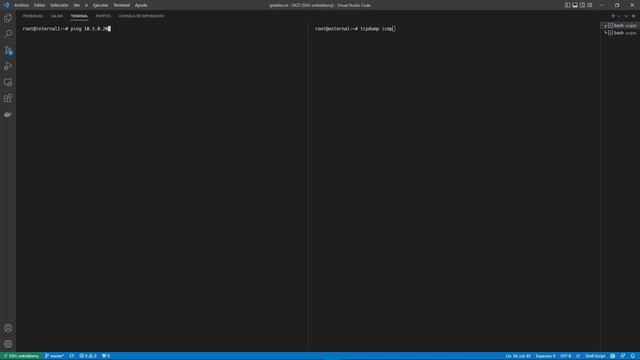Image resolution: width=640 pixels, height=360 pixels.
Task: Open launch profile dropdown next to plus
Action: click(619, 16)
